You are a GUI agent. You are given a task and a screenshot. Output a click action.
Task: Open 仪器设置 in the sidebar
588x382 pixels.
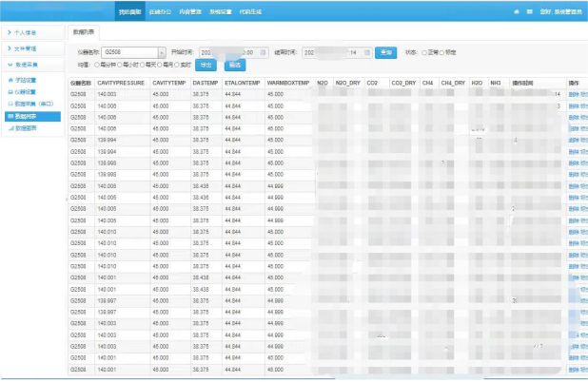[x=27, y=91]
